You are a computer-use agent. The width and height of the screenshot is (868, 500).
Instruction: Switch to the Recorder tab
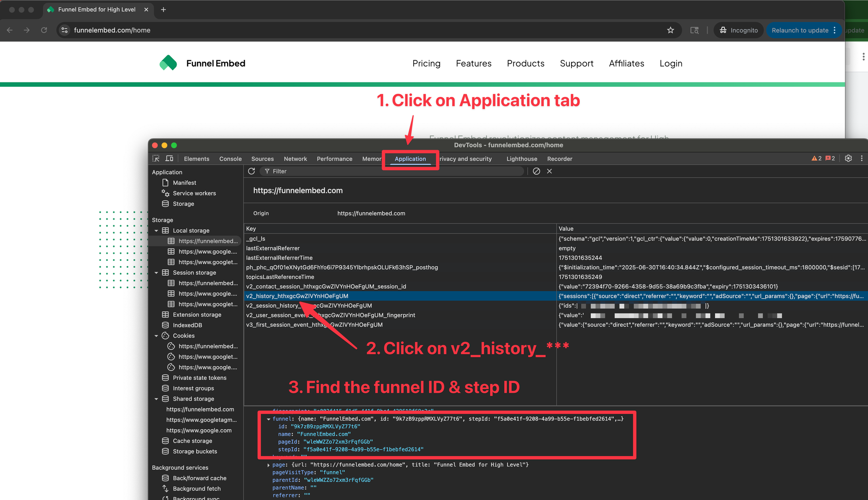pyautogui.click(x=559, y=158)
